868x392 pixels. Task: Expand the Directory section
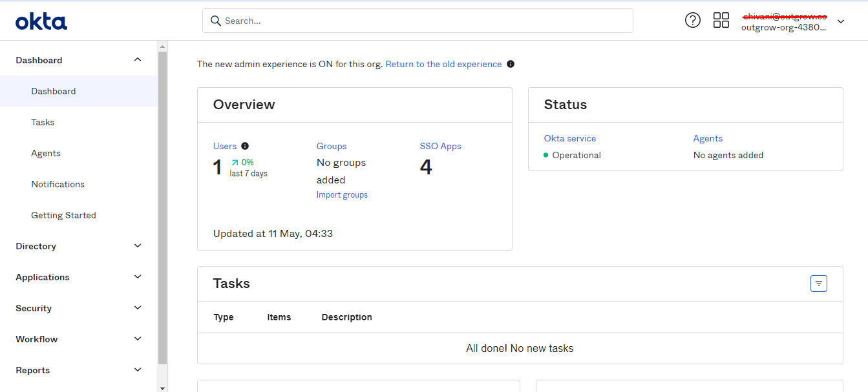tap(79, 246)
